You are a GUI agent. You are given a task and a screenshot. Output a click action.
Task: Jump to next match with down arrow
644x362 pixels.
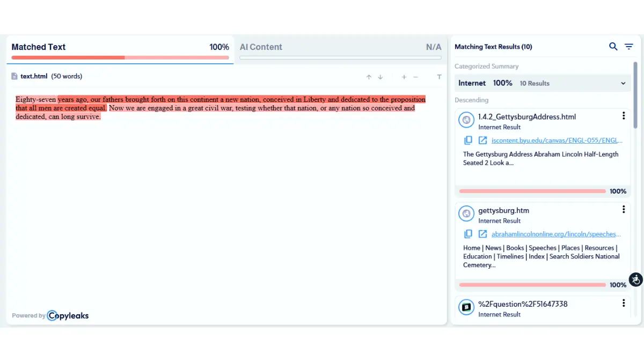click(x=380, y=77)
